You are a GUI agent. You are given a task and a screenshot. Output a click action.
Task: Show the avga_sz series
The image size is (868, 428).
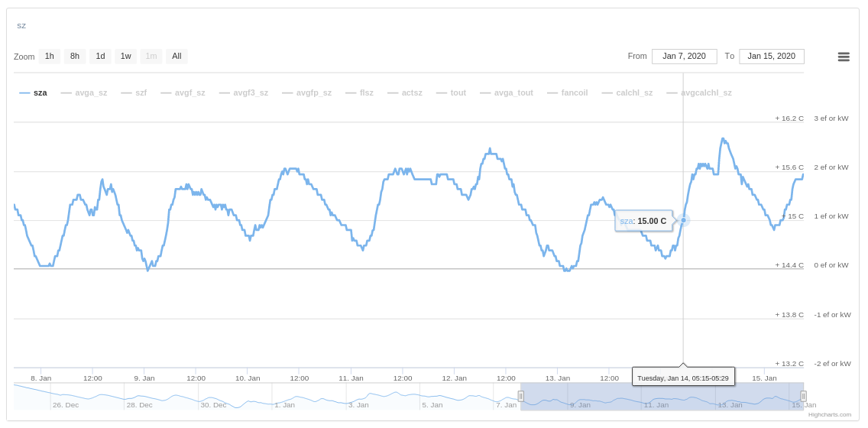(84, 93)
